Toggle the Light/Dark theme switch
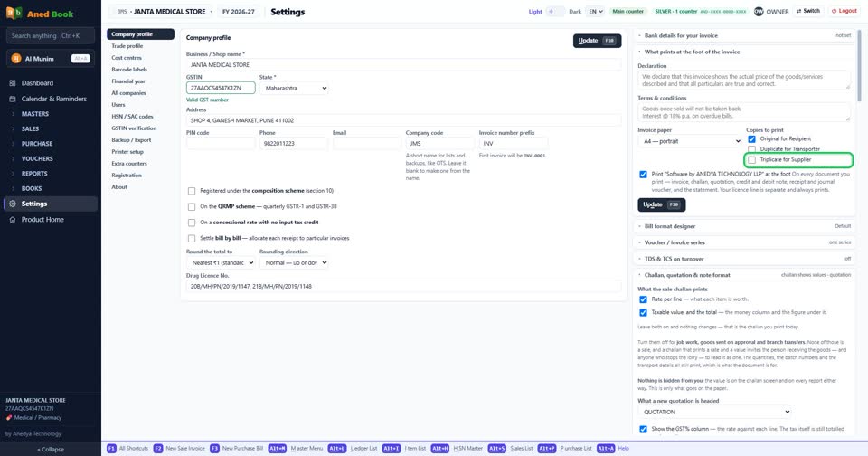 tap(554, 11)
